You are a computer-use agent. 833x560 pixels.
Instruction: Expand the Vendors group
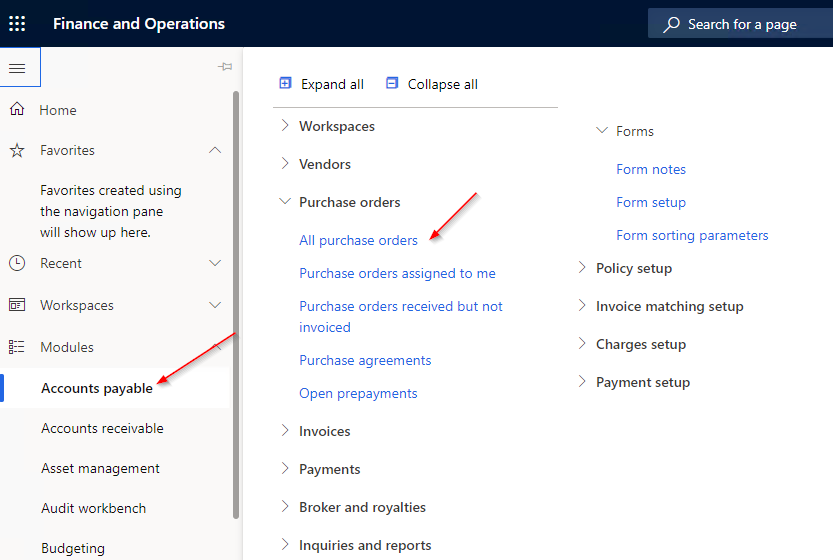click(x=285, y=163)
